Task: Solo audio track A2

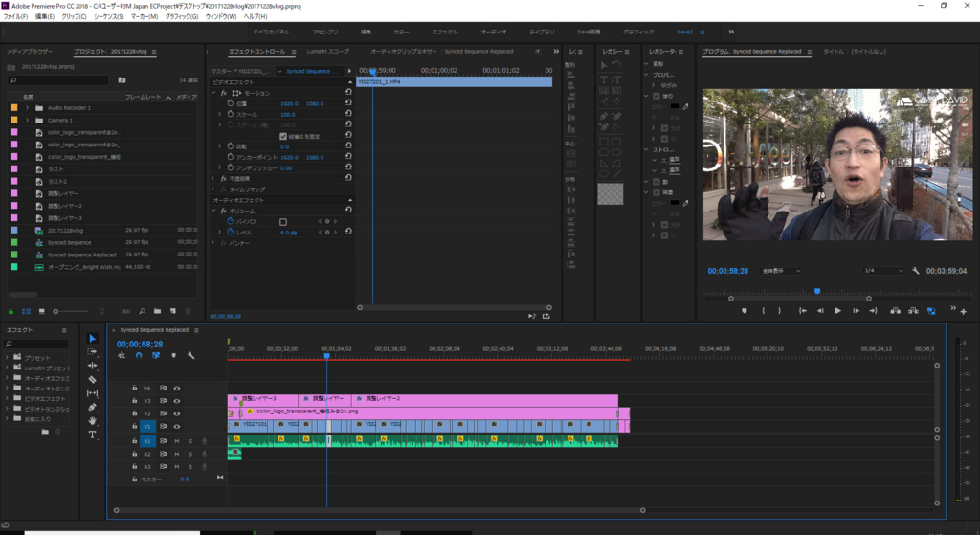Action: click(x=190, y=454)
